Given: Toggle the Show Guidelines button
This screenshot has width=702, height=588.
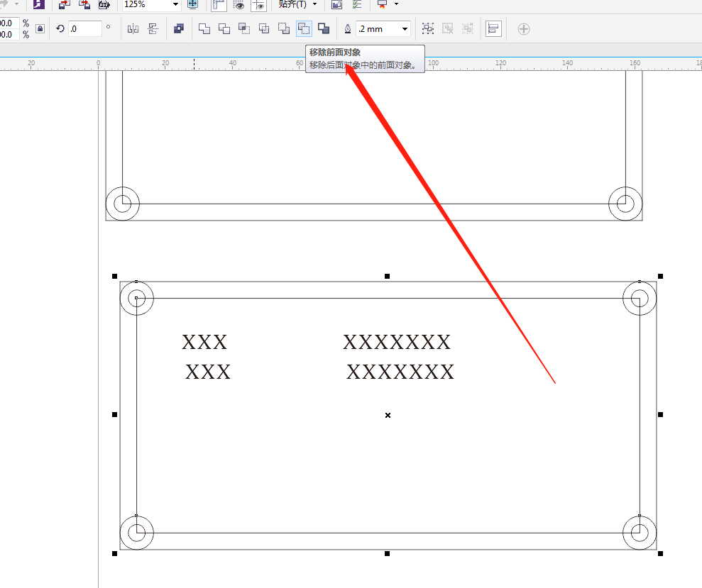Looking at the screenshot, I should point(259,4).
